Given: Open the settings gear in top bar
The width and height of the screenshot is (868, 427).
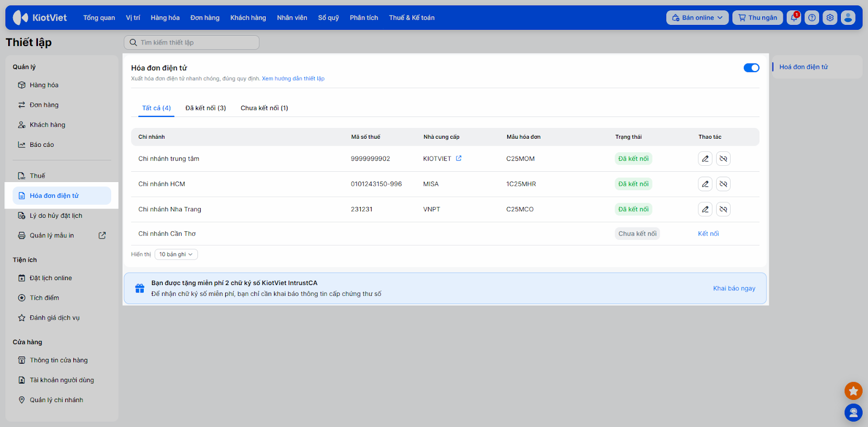Looking at the screenshot, I should click(x=829, y=18).
